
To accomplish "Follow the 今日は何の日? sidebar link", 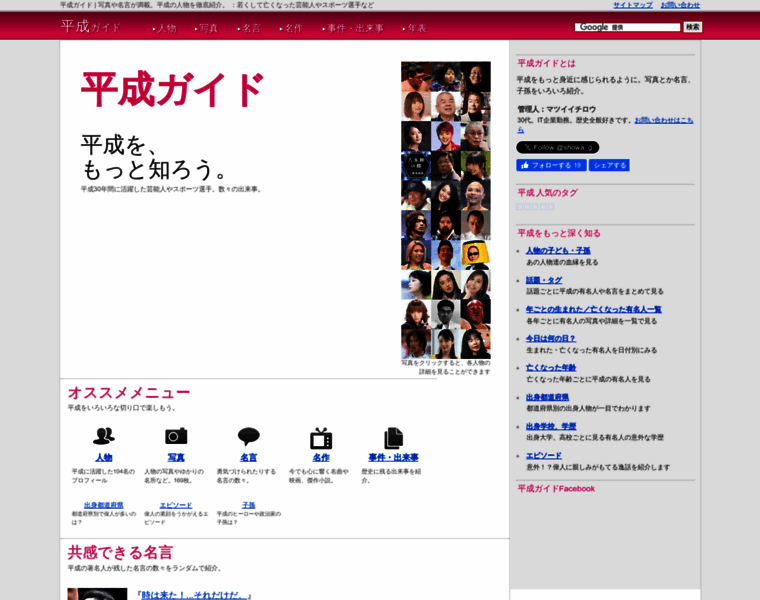I will coord(551,339).
